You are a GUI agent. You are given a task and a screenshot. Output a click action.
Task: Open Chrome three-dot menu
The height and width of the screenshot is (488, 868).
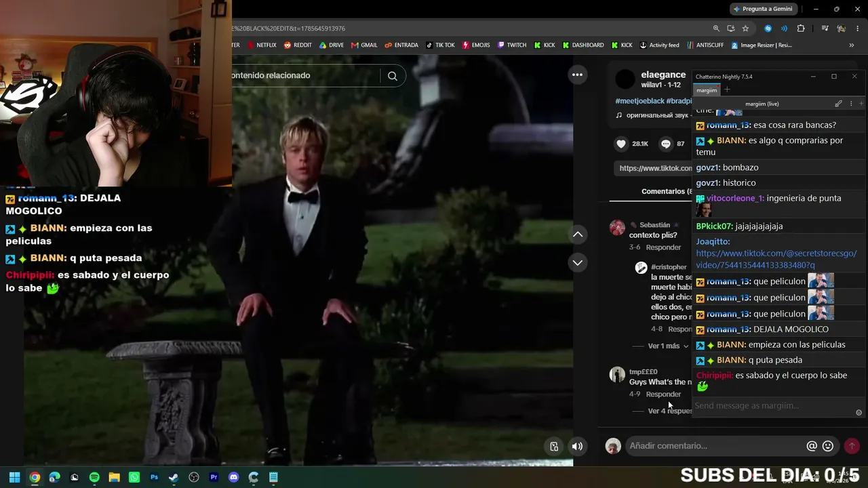858,28
